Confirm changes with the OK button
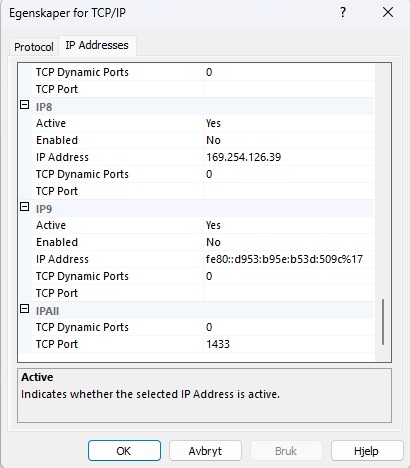 pos(124,451)
